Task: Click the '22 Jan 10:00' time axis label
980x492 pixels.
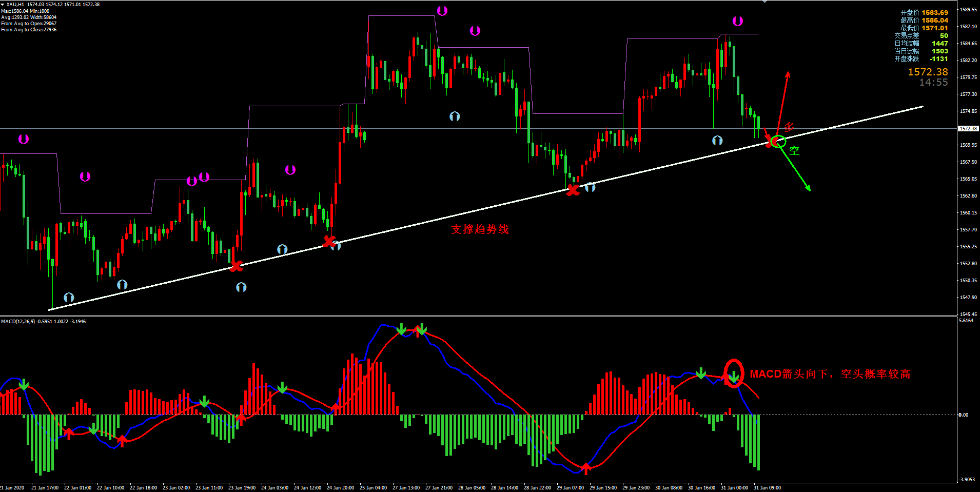Action: [x=110, y=488]
